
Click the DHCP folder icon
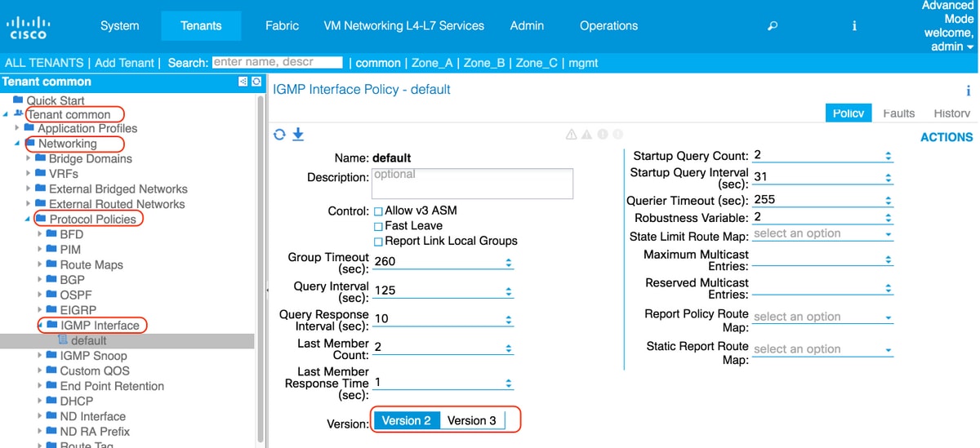click(x=52, y=401)
